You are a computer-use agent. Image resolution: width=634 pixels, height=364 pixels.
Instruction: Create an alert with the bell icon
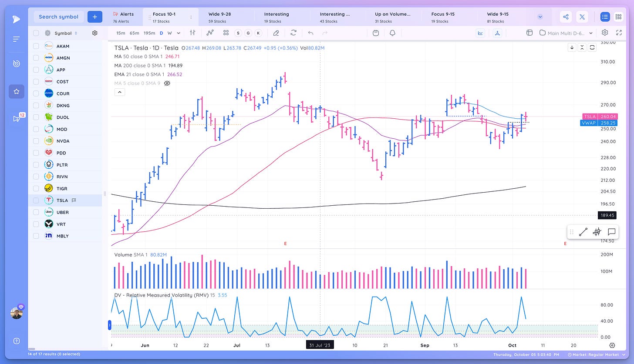(x=392, y=33)
